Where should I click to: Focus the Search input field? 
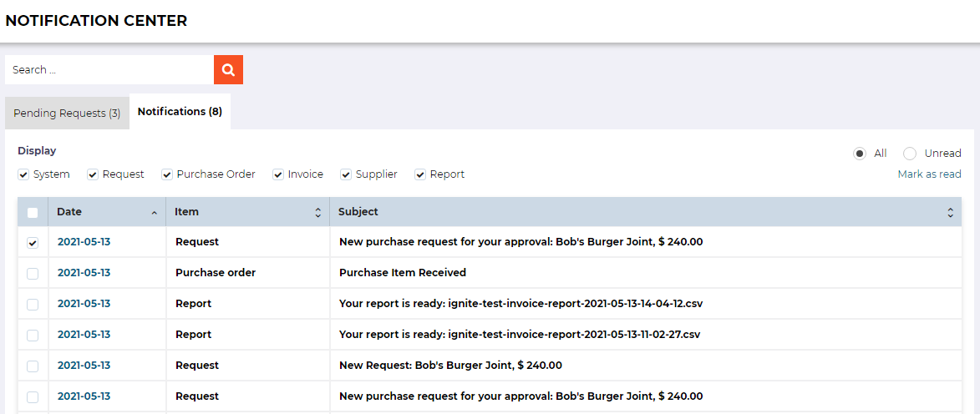[x=109, y=70]
